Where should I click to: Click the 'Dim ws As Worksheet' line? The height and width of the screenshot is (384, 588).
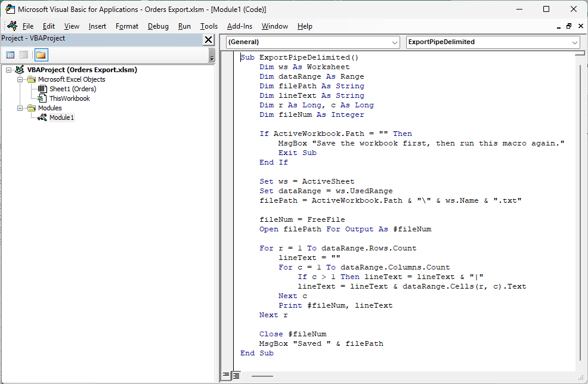click(x=305, y=67)
